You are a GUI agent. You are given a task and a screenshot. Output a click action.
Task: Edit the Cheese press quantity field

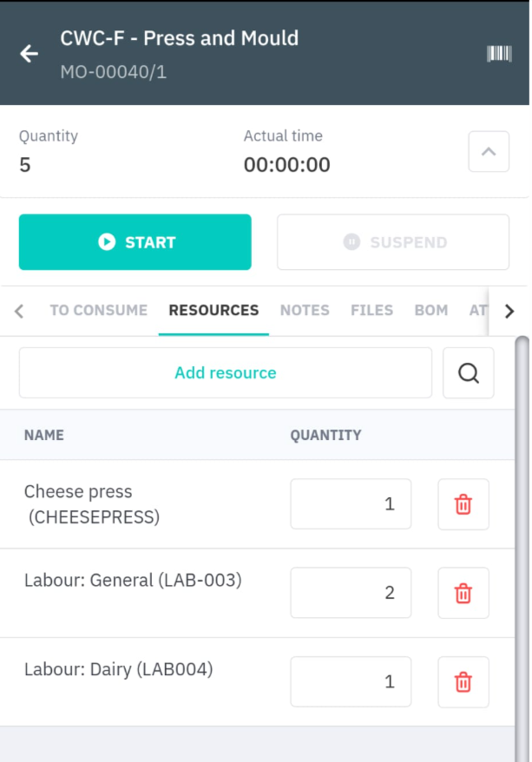(x=351, y=504)
